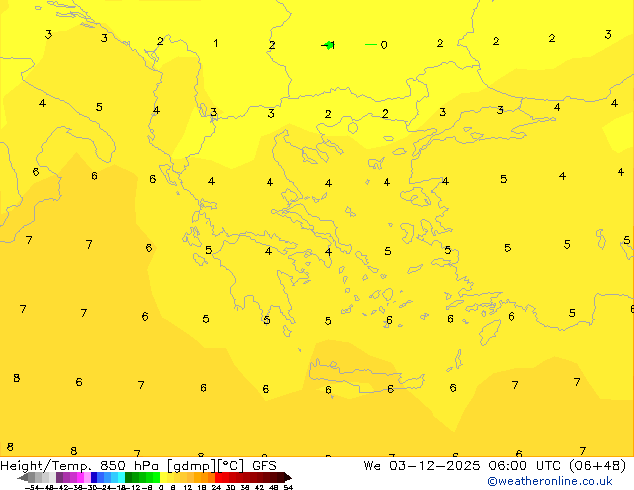Screen dimensions: 634x490
Task: Pick the dark green legend swatch
Action: (128, 477)
